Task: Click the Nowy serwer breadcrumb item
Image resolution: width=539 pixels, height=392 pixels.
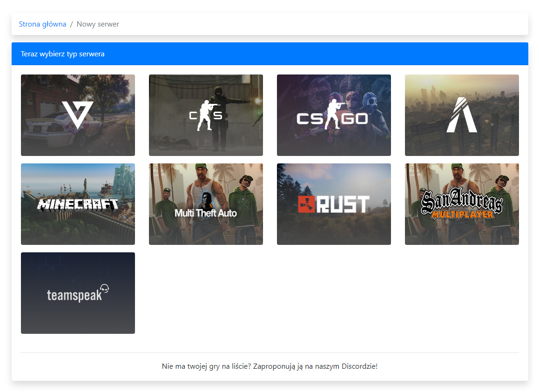Action: 98,24
